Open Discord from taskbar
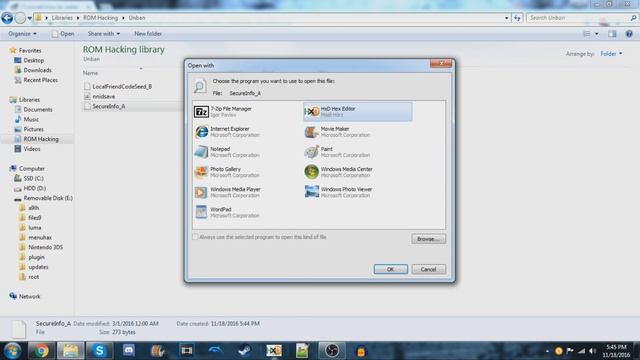This screenshot has width=640, height=360. click(129, 351)
